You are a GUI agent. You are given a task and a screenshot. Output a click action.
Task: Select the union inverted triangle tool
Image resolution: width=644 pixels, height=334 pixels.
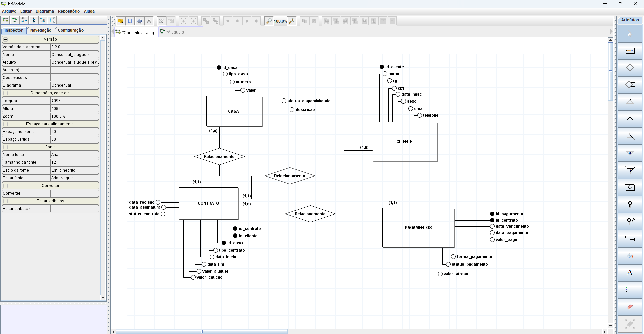(630, 153)
